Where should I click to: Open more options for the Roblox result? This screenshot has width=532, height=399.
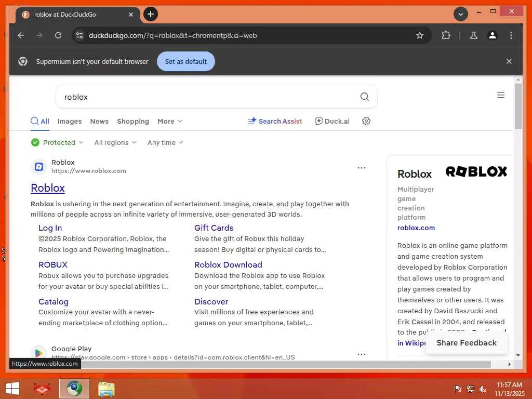362,168
